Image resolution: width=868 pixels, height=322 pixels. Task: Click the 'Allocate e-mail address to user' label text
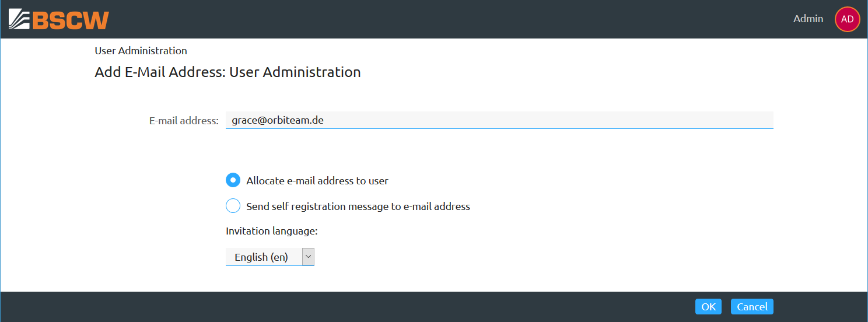tap(317, 181)
